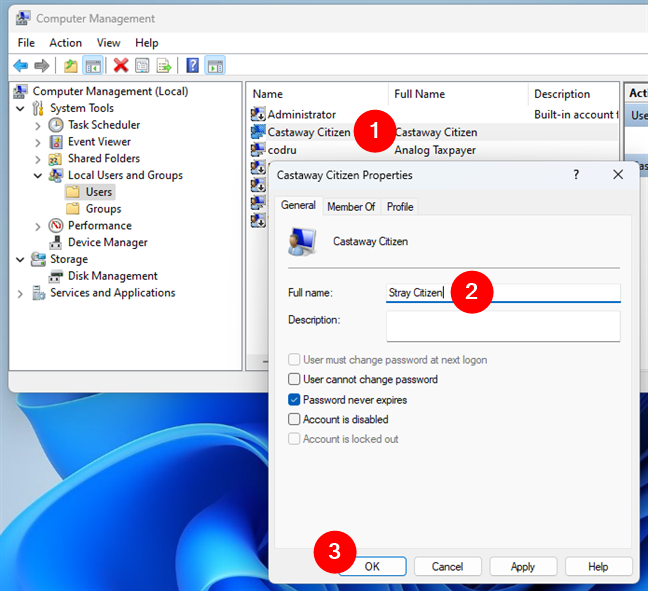The height and width of the screenshot is (591, 648).
Task: Open the Help menu
Action: coord(147,43)
